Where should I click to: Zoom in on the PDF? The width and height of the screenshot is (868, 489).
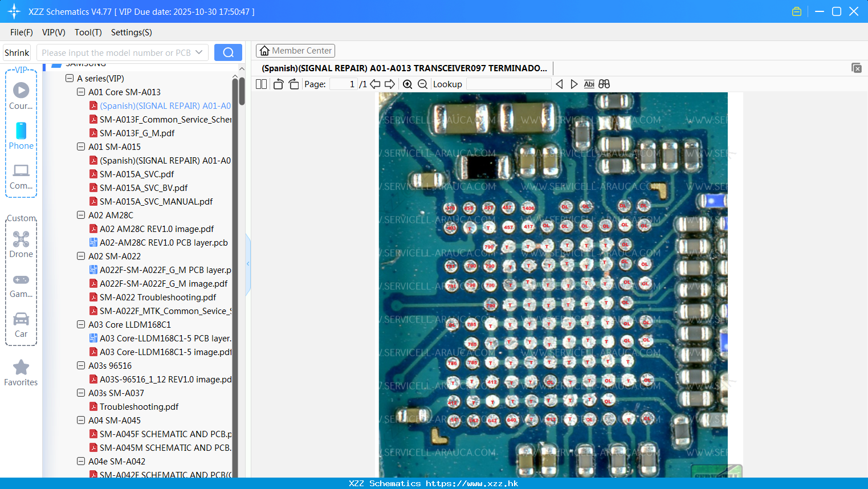[407, 84]
